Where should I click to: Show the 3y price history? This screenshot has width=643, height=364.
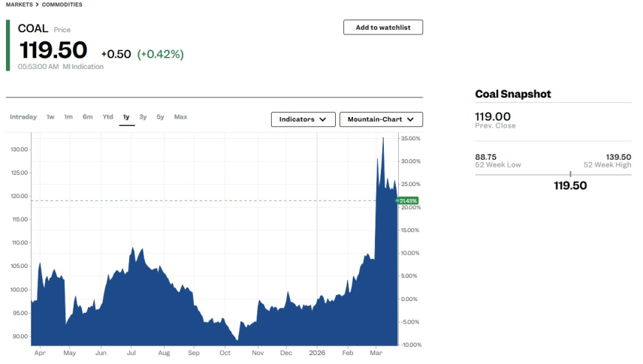(143, 117)
